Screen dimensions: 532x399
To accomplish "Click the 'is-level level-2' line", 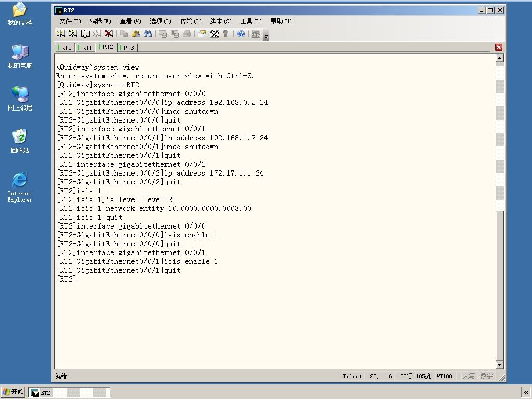I will (x=114, y=199).
